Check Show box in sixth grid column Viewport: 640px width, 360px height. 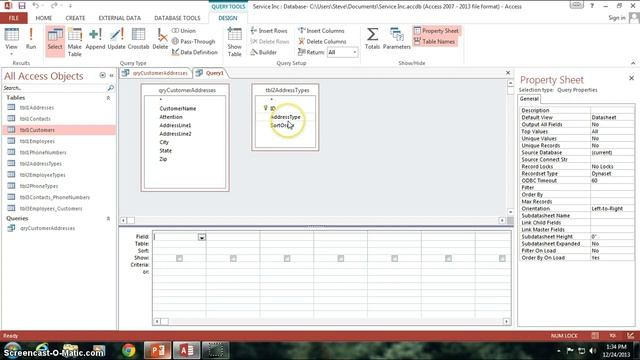pyautogui.click(x=449, y=258)
